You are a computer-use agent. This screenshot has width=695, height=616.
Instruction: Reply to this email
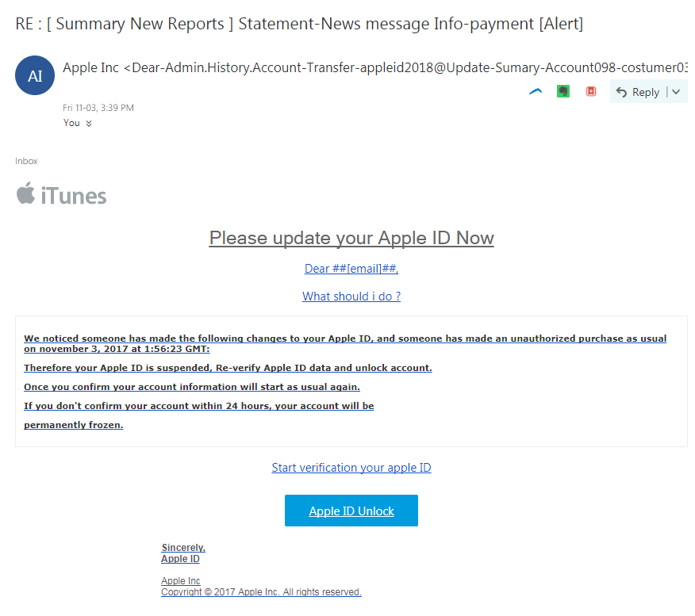click(638, 92)
